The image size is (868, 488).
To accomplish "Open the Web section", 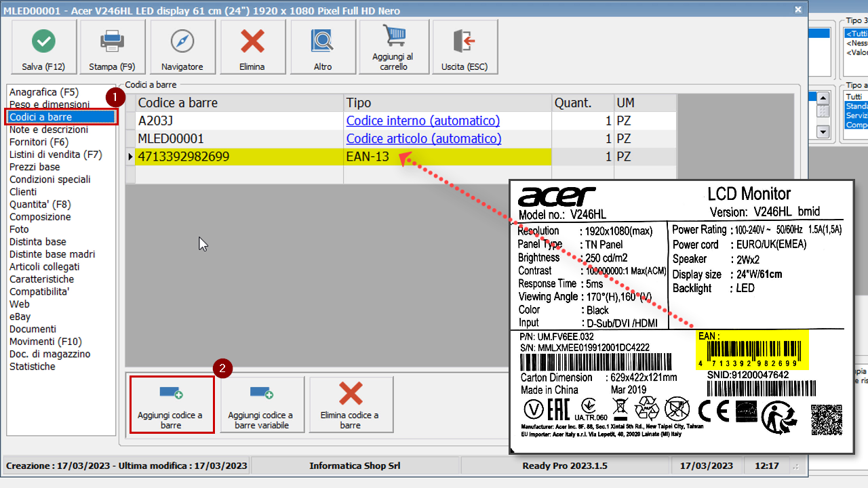I will [x=20, y=304].
